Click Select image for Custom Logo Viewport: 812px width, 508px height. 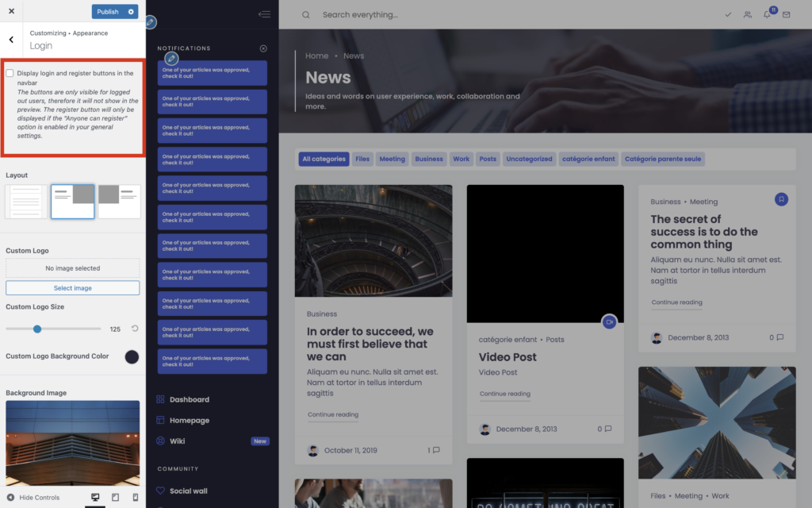coord(72,287)
